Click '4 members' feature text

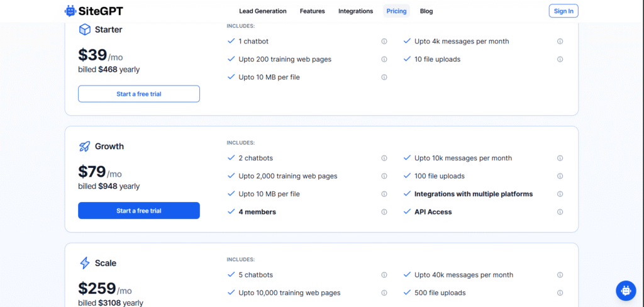(257, 212)
